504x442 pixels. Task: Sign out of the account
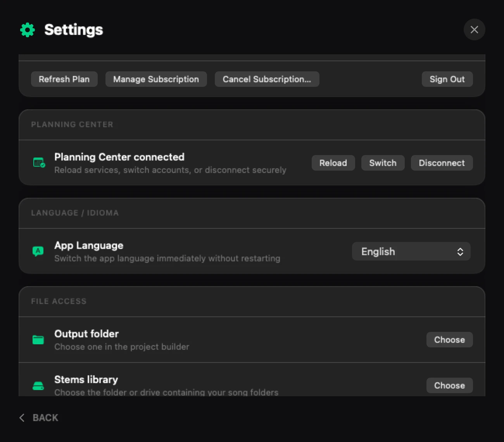[x=447, y=79]
